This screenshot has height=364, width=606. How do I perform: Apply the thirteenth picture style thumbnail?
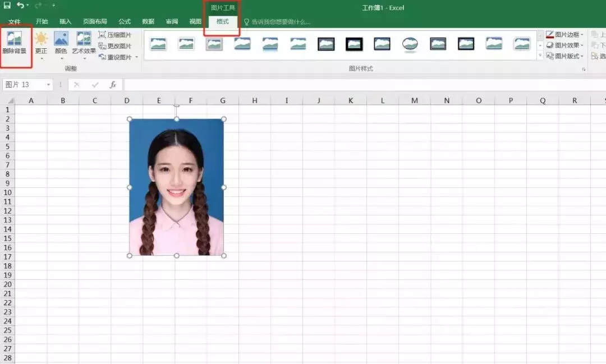(494, 44)
